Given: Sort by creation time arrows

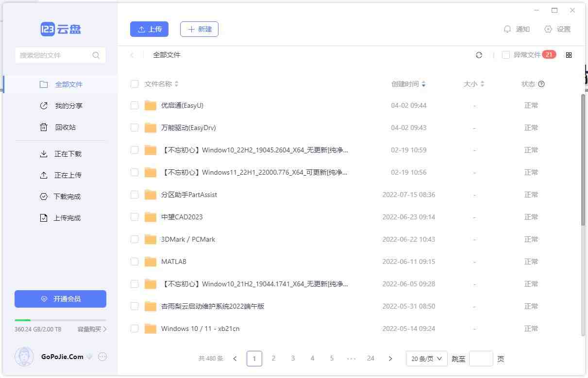Looking at the screenshot, I should coord(423,84).
